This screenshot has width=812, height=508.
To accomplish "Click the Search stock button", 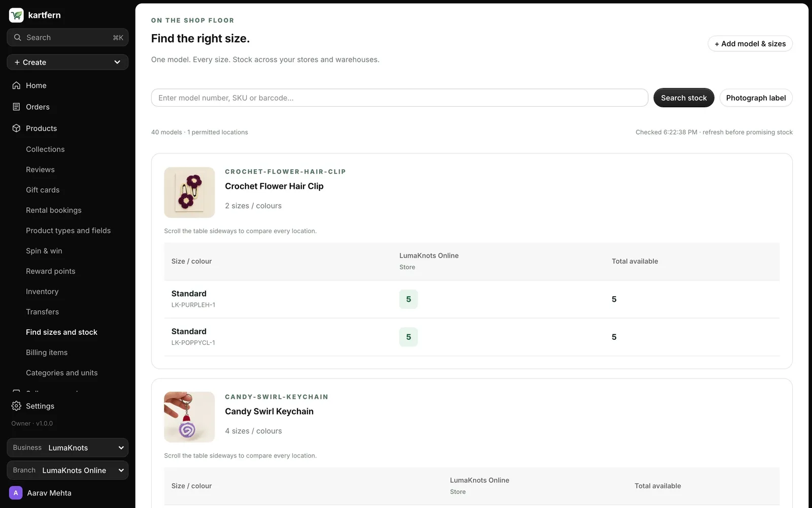I will [x=684, y=98].
